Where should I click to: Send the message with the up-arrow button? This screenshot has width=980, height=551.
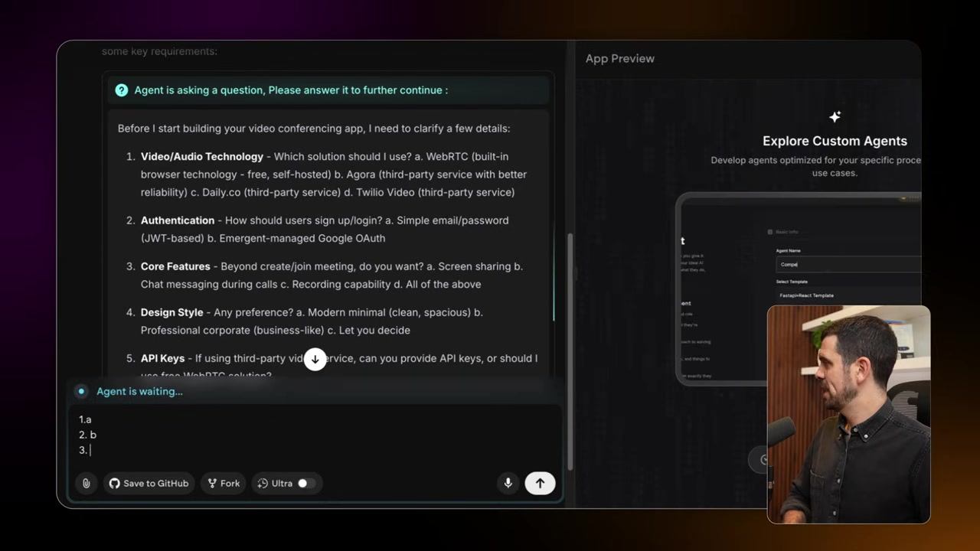click(x=540, y=483)
